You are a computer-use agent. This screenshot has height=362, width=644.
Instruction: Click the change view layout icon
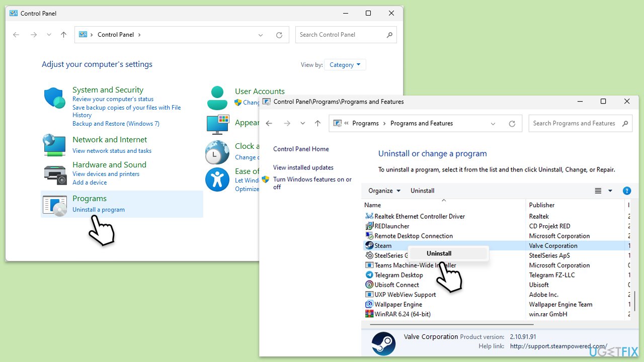(x=598, y=191)
